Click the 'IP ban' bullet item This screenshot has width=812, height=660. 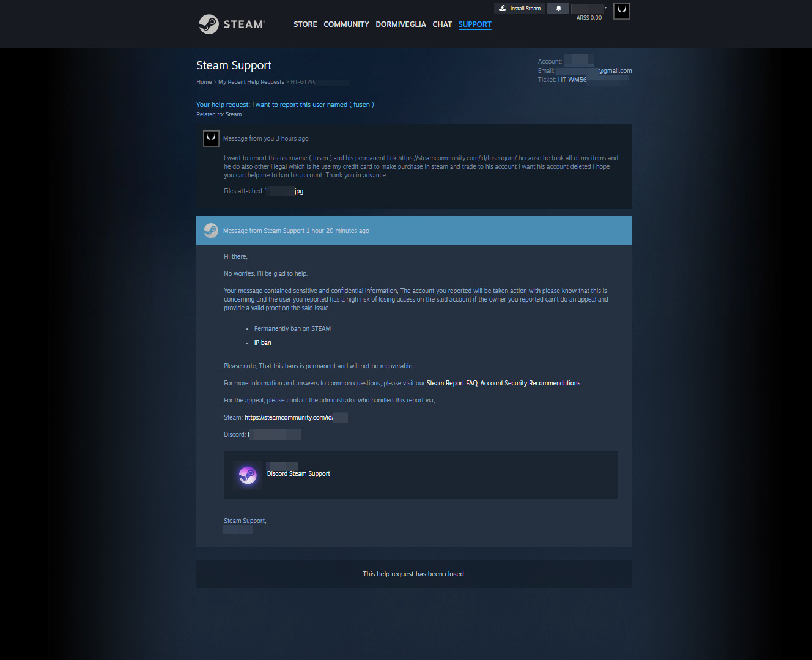point(262,343)
